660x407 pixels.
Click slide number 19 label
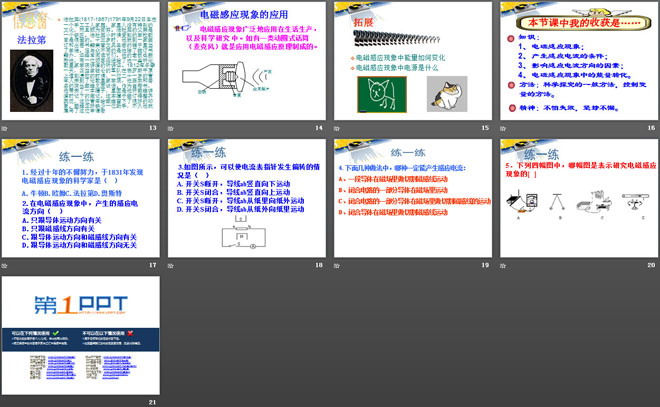[x=485, y=265]
